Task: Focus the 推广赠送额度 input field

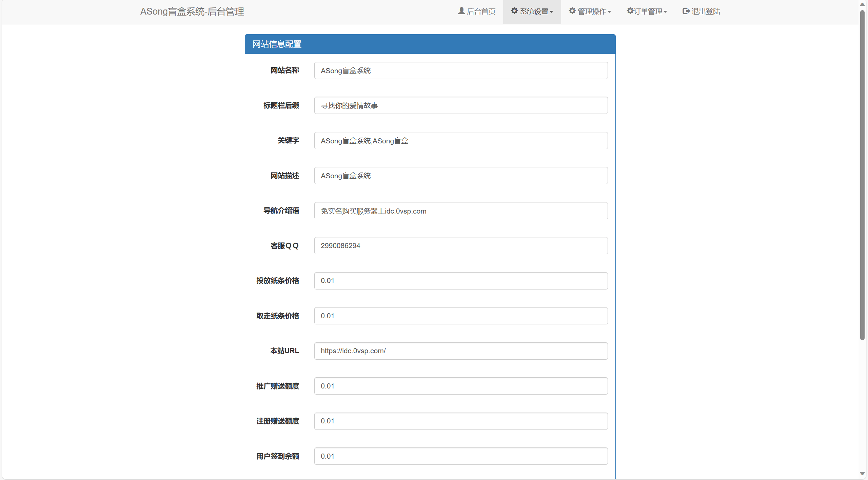Action: 461,386
